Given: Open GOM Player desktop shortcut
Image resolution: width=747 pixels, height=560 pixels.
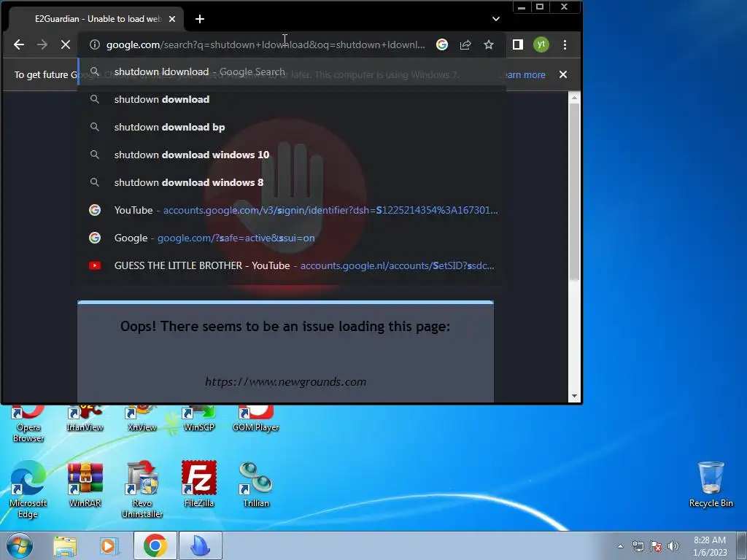Looking at the screenshot, I should pyautogui.click(x=256, y=419).
